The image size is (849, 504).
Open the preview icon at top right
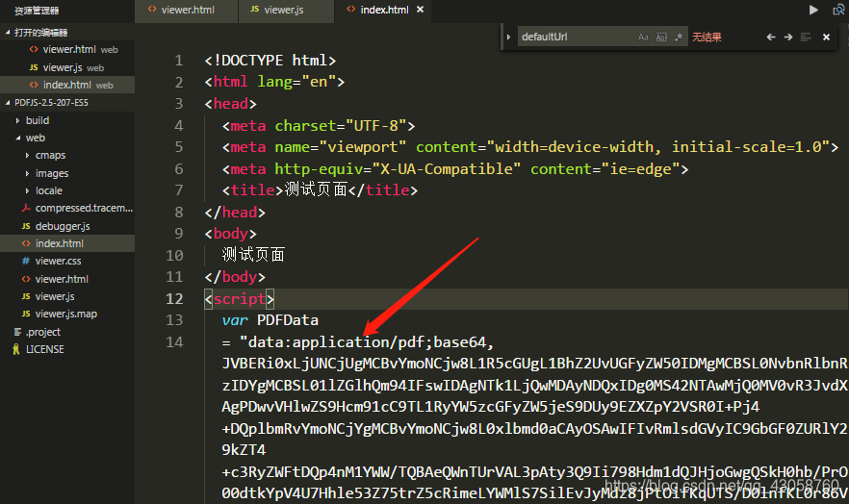(838, 10)
